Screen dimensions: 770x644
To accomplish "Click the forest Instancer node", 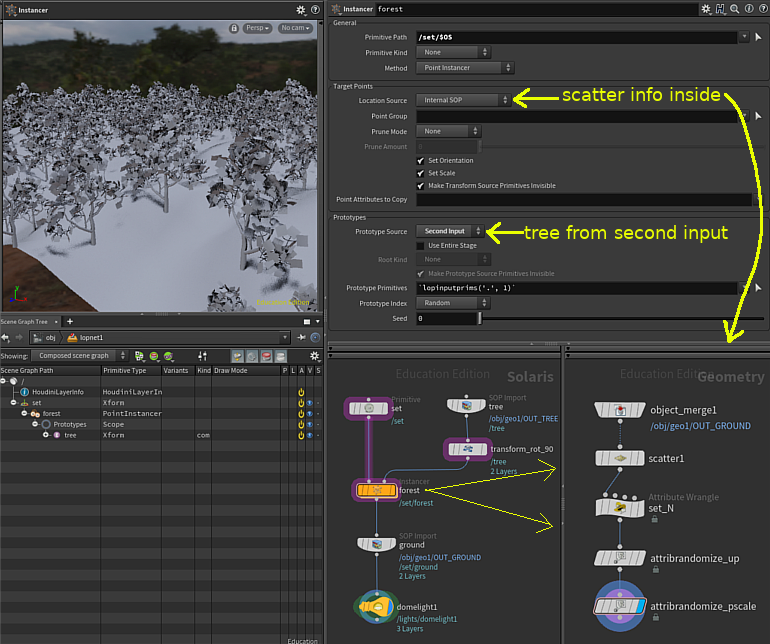I will (x=376, y=490).
